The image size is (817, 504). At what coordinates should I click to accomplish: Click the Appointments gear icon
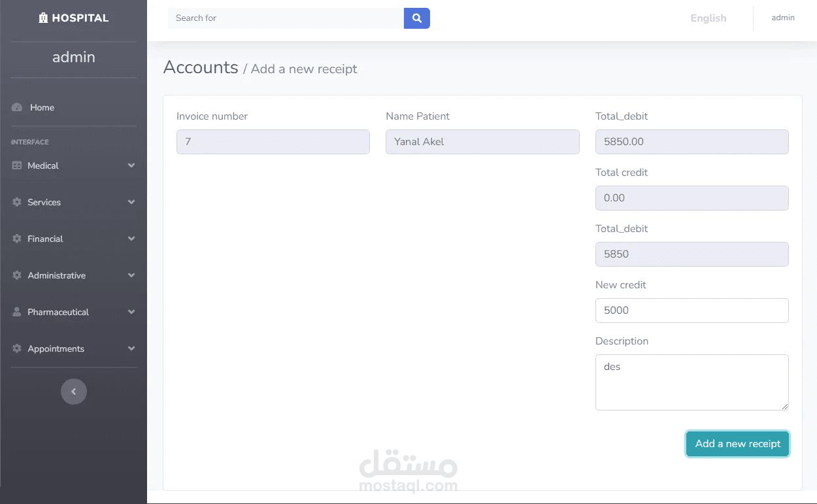coord(17,349)
